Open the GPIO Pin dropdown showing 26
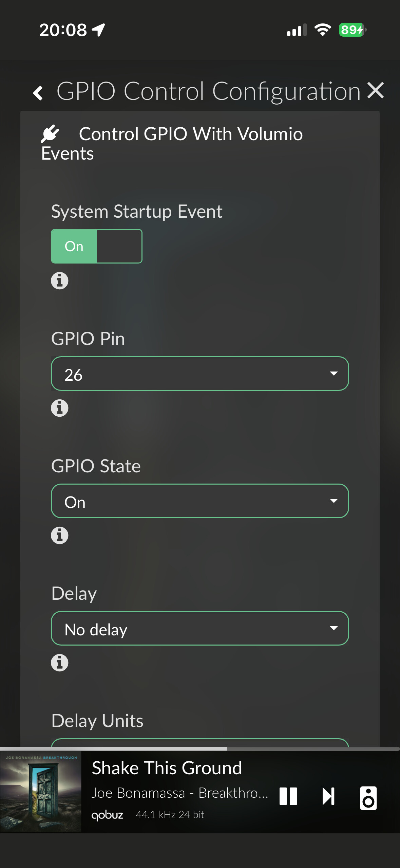The image size is (400, 868). click(x=200, y=374)
